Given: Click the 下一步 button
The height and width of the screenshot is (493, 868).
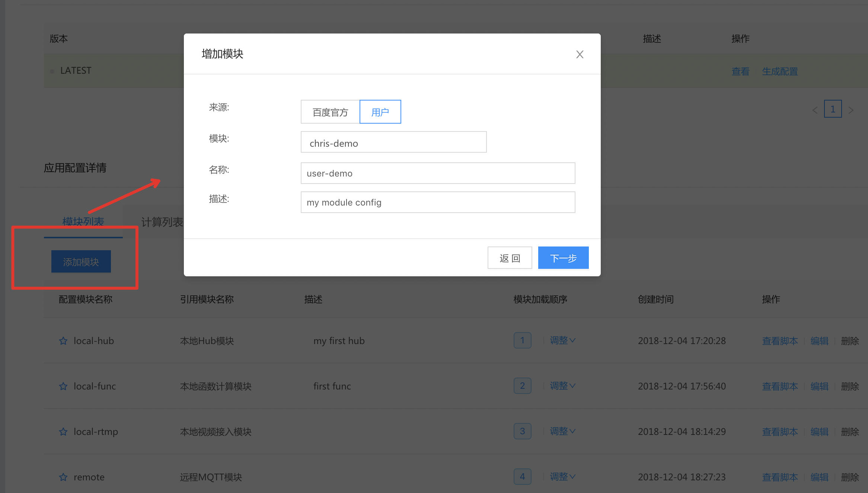Looking at the screenshot, I should 563,258.
